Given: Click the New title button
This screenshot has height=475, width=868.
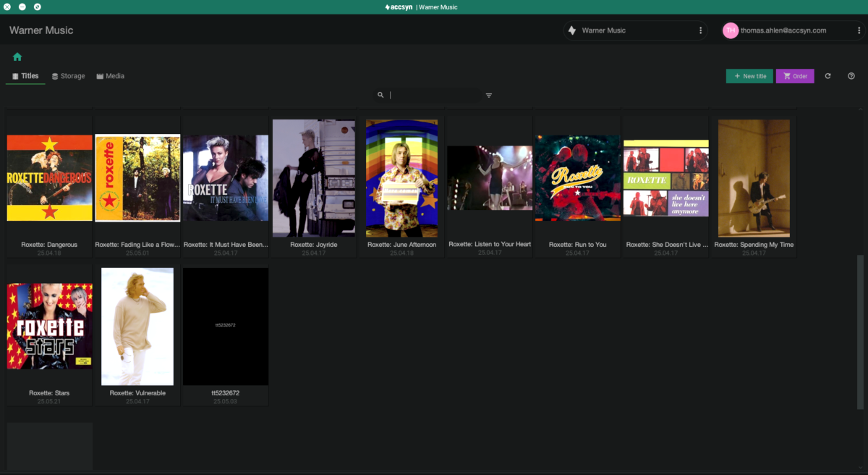Looking at the screenshot, I should point(749,76).
